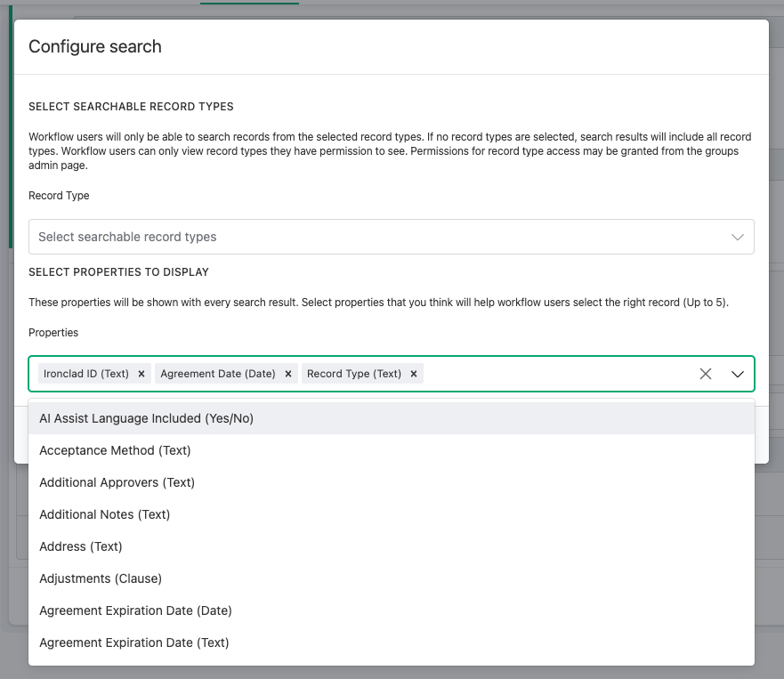
Task: Click inside the Properties multi-select input area
Action: (x=557, y=374)
